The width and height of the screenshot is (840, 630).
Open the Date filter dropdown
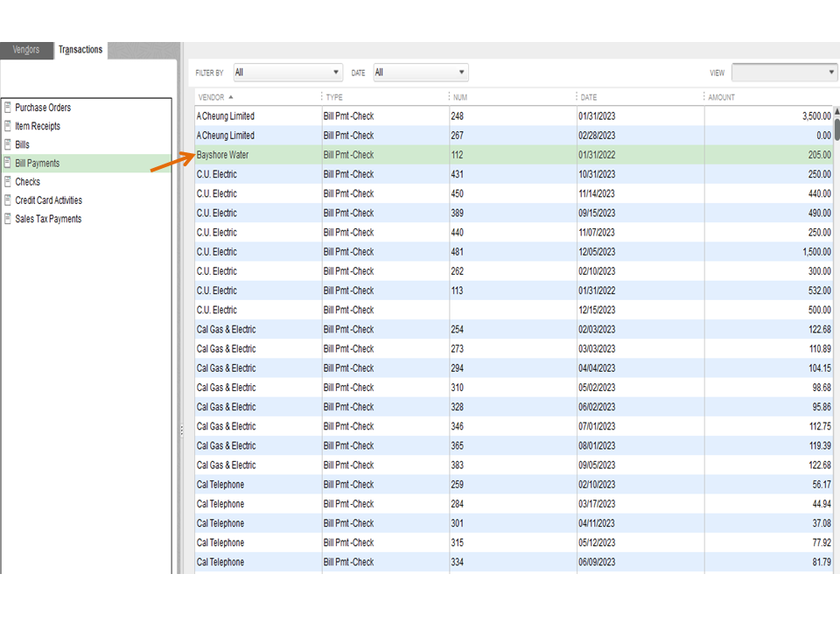click(420, 73)
